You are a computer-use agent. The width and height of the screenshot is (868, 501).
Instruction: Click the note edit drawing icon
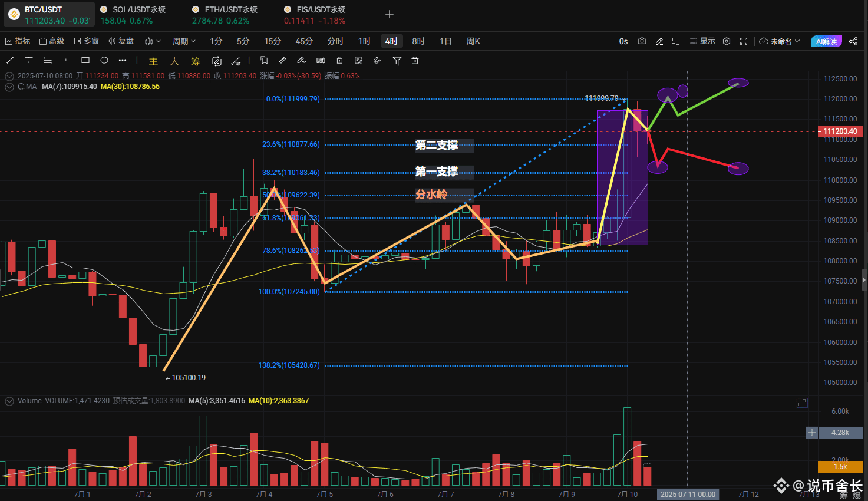358,60
